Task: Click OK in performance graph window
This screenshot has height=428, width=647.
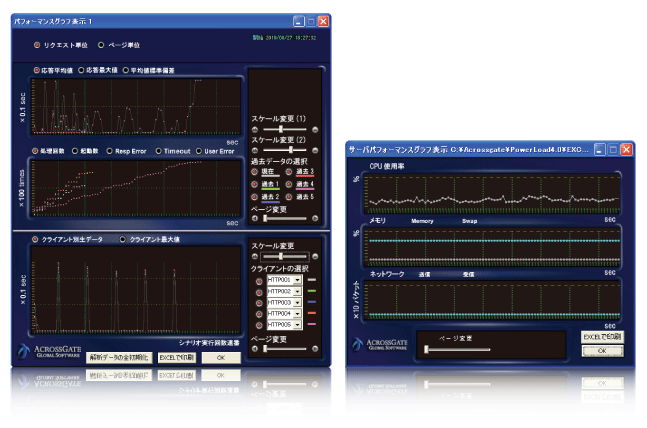Action: click(221, 357)
